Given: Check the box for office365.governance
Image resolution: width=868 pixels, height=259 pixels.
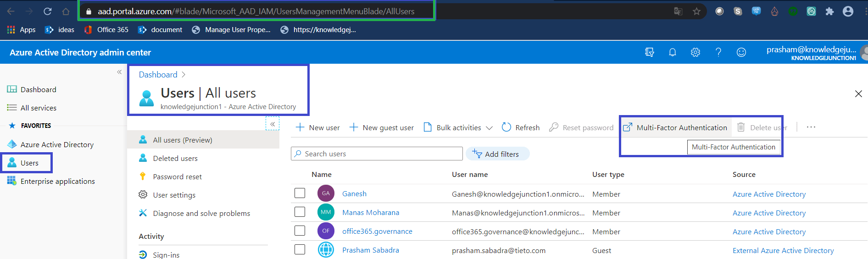Looking at the screenshot, I should (x=300, y=231).
